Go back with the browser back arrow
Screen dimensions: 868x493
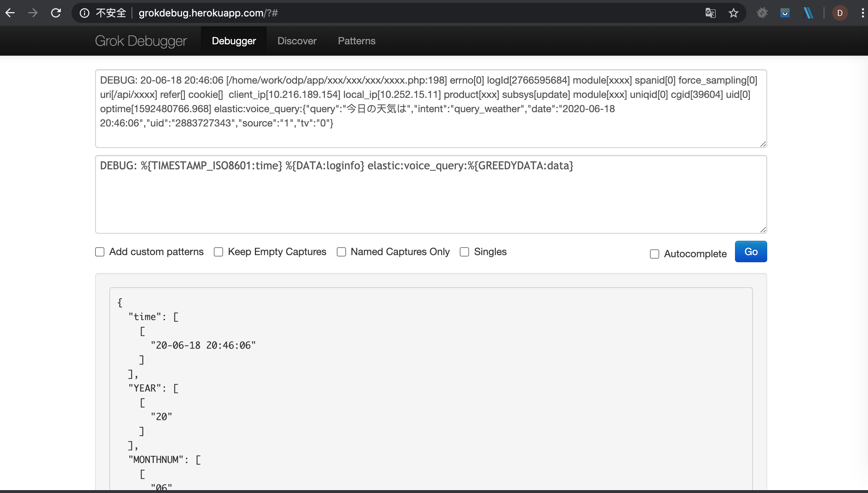pos(10,13)
